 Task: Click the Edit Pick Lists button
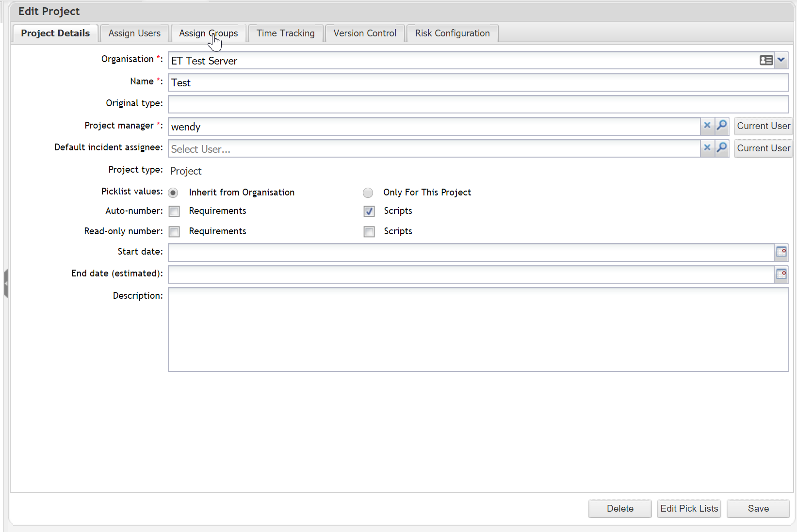(x=689, y=509)
